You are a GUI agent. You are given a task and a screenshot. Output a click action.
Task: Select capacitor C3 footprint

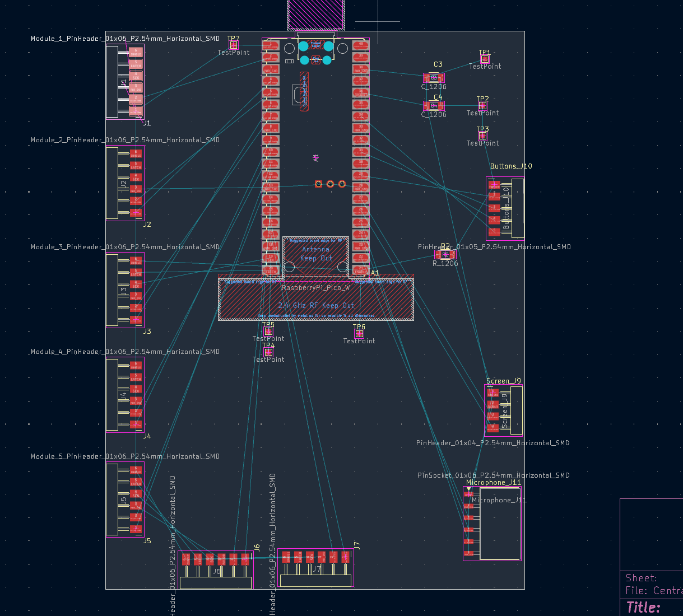click(x=434, y=77)
